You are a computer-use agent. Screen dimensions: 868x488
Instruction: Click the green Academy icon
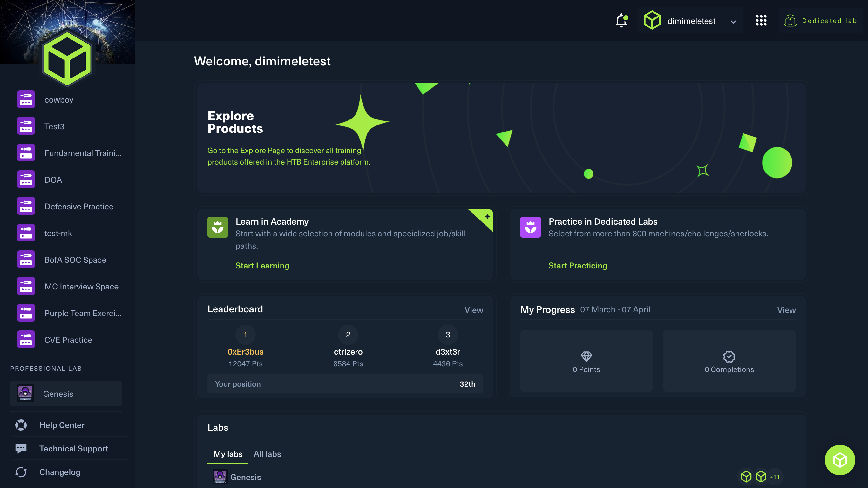pyautogui.click(x=218, y=227)
